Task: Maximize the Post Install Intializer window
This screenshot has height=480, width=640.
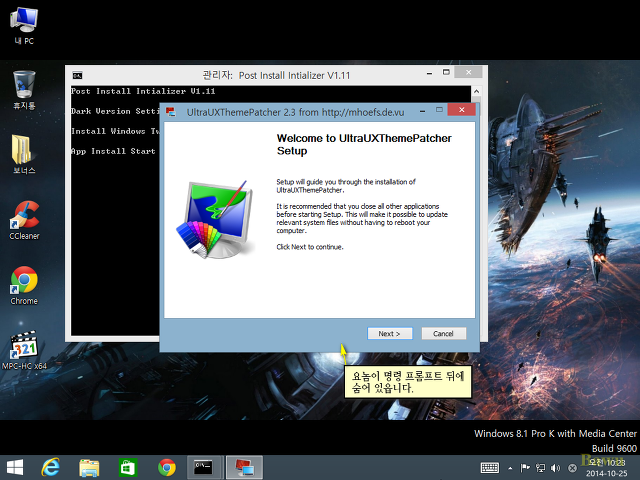Action: 446,72
